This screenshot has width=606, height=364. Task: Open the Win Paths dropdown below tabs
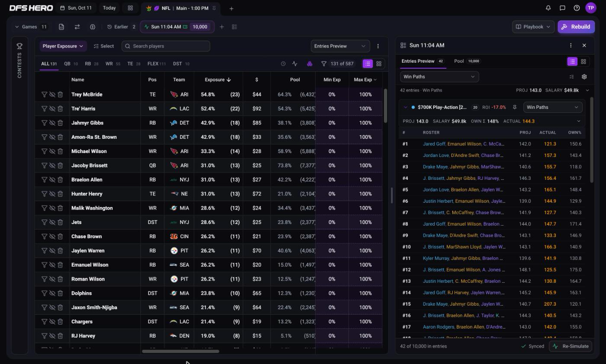[x=439, y=77]
